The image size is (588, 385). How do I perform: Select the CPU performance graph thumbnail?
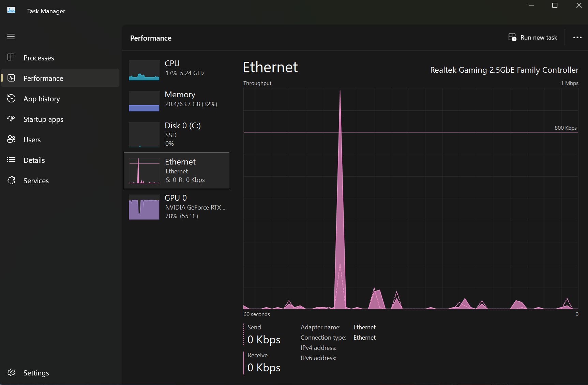pos(144,70)
